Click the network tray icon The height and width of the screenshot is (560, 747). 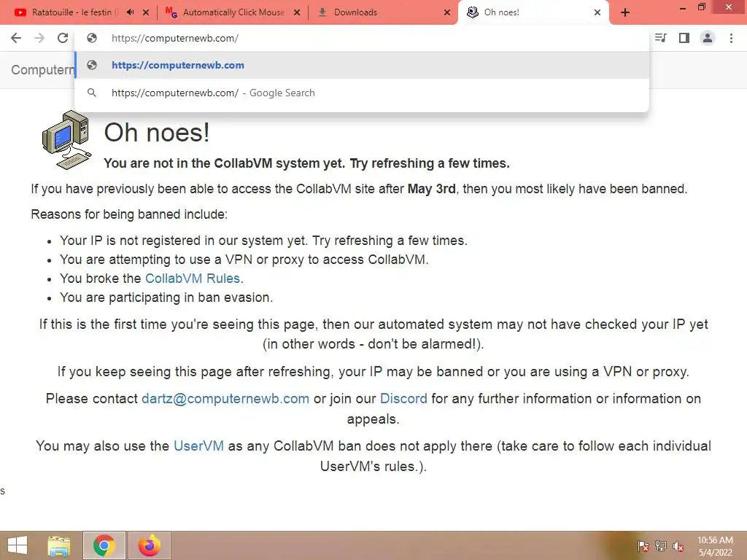[661, 546]
